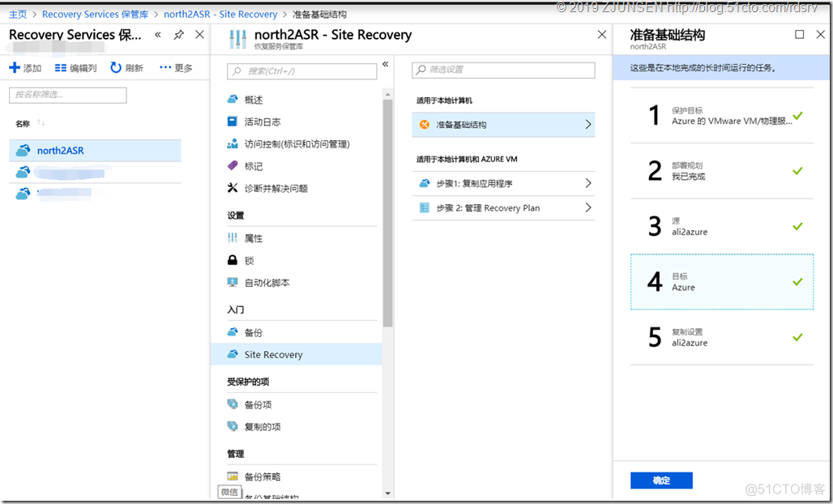
Task: Click the third vault's cloud icon
Action: point(23,194)
